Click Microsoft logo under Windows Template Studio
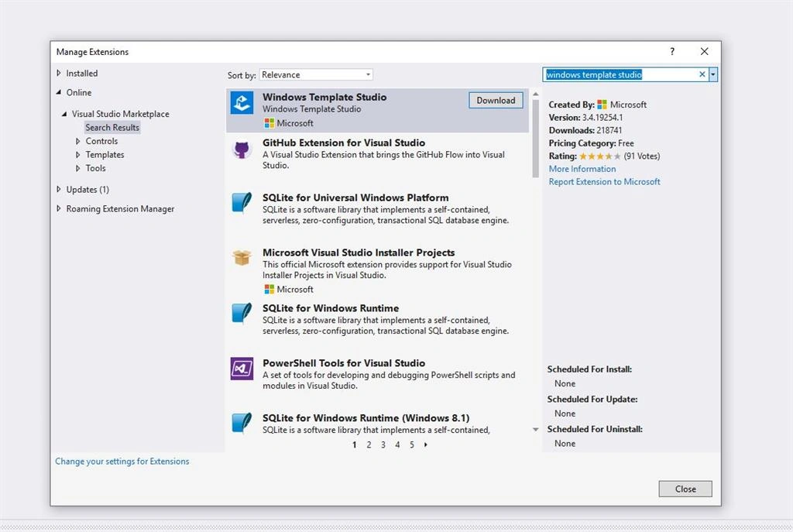The width and height of the screenshot is (793, 532). click(269, 123)
